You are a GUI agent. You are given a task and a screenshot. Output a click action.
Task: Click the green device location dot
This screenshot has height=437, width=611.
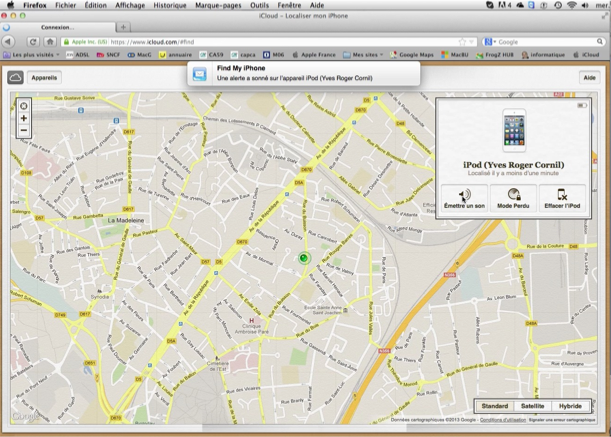(x=304, y=258)
